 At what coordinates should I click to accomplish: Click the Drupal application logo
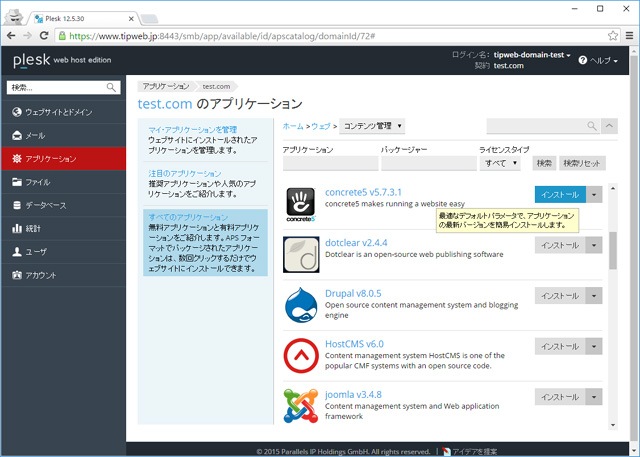point(301,305)
